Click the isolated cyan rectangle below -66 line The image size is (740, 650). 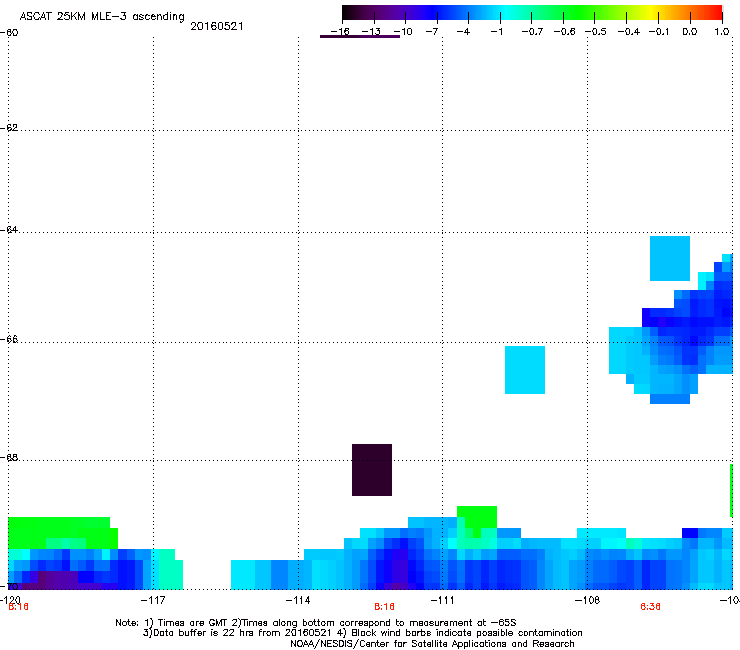tap(525, 370)
